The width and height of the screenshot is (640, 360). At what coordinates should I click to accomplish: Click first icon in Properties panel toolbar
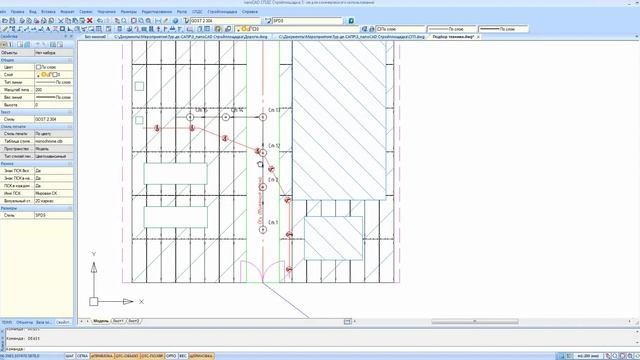[x=4, y=44]
